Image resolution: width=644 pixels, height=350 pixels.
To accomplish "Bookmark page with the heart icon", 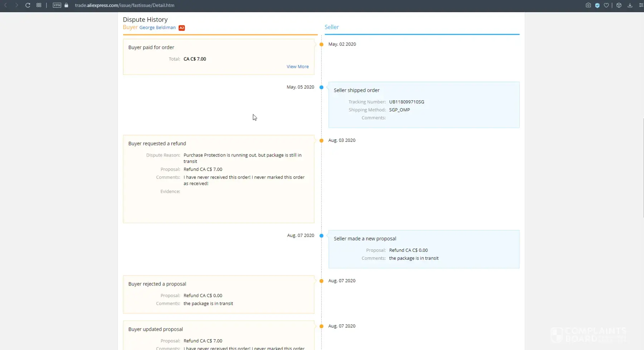I will point(606,5).
